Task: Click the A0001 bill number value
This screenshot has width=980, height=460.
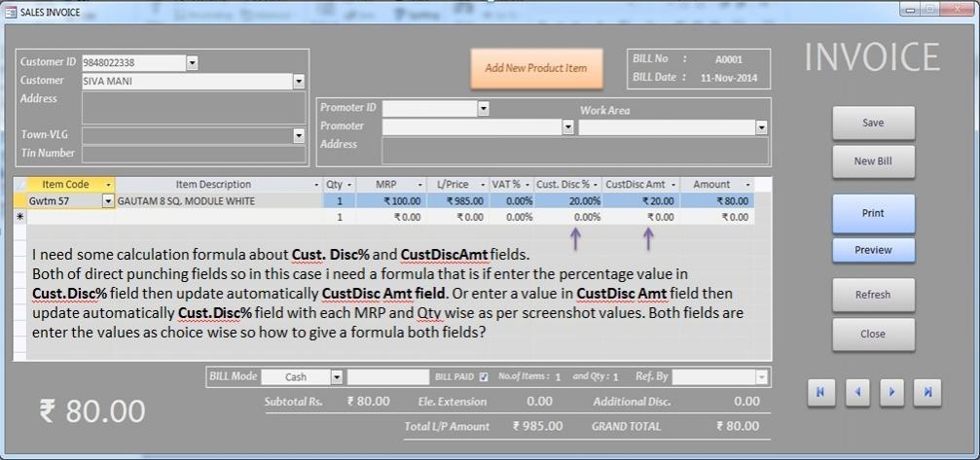Action: [728, 60]
